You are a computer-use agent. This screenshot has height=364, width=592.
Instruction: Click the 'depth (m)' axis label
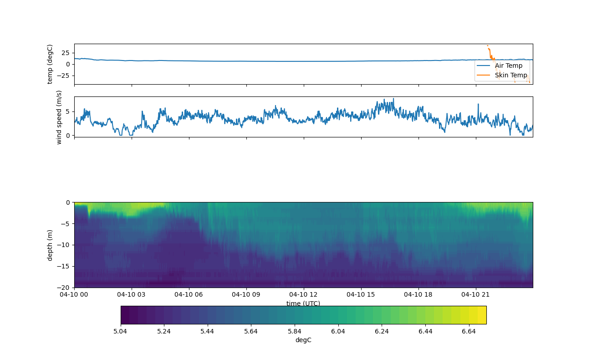pyautogui.click(x=50, y=245)
